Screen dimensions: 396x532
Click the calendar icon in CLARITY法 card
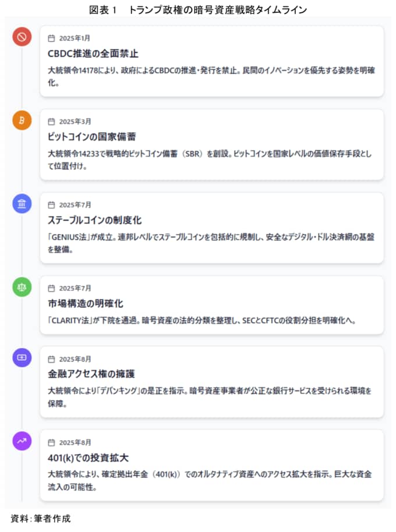coord(51,288)
